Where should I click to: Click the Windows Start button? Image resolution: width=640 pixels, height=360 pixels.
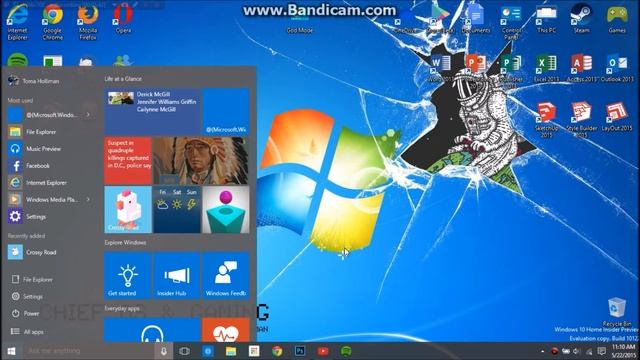click(11, 351)
